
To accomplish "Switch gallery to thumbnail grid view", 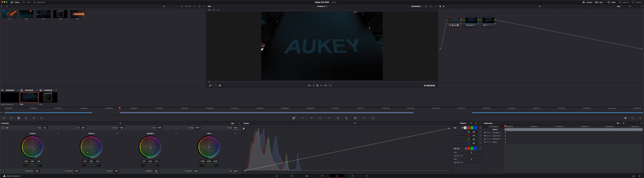I will pos(186,6).
